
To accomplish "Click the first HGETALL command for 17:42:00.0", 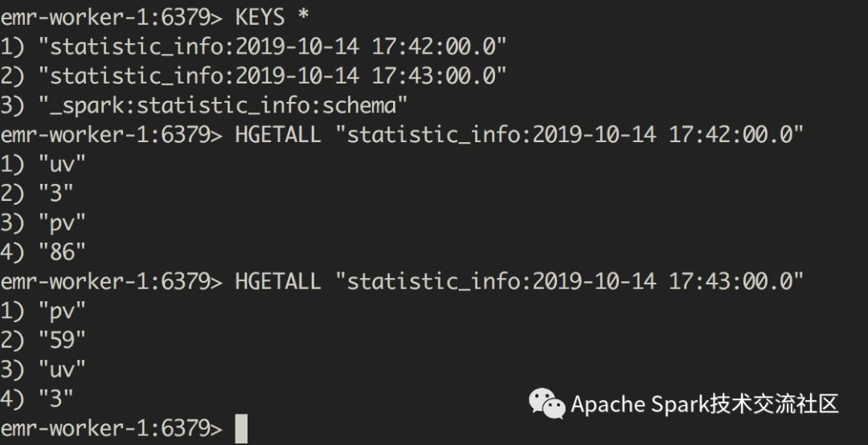I will coord(519,135).
